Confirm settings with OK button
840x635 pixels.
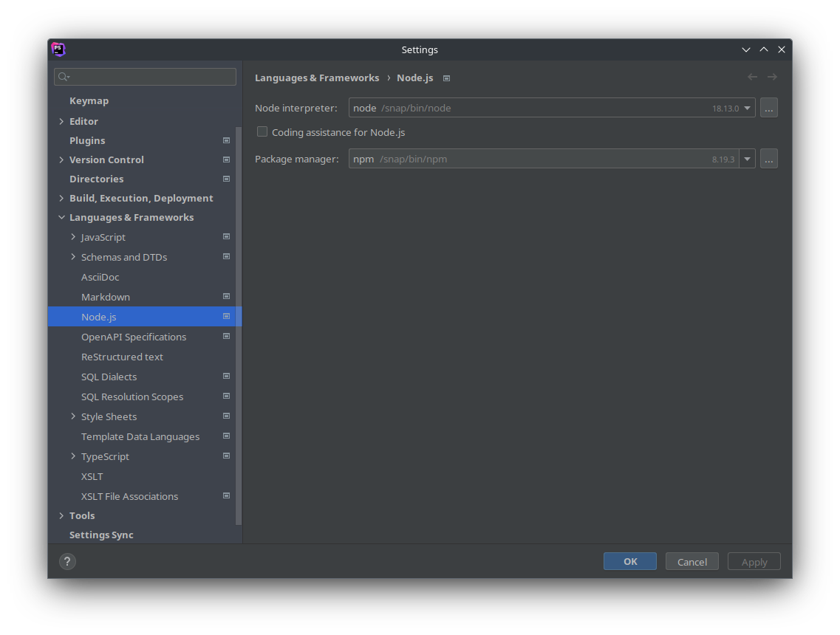click(630, 561)
